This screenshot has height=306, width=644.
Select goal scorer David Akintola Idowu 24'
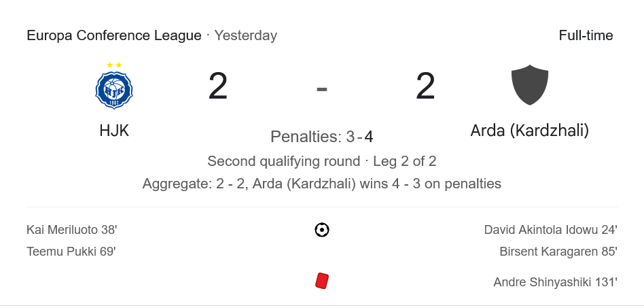point(550,230)
